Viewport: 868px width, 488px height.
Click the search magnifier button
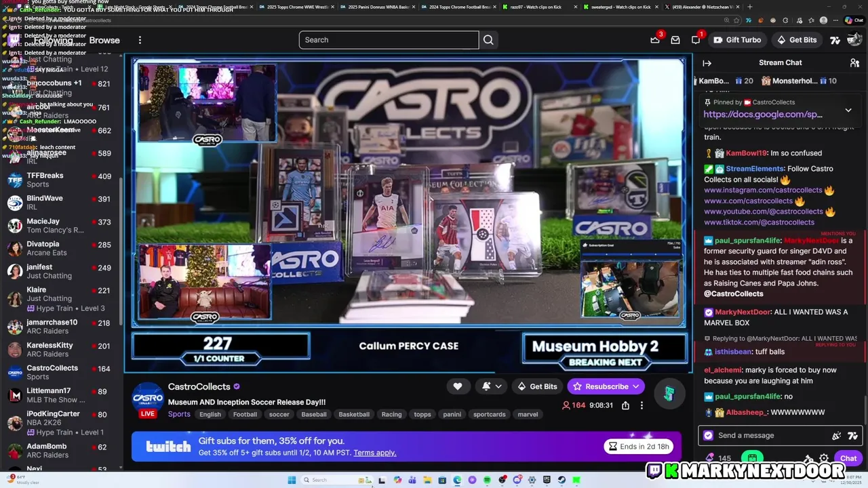[x=488, y=40]
